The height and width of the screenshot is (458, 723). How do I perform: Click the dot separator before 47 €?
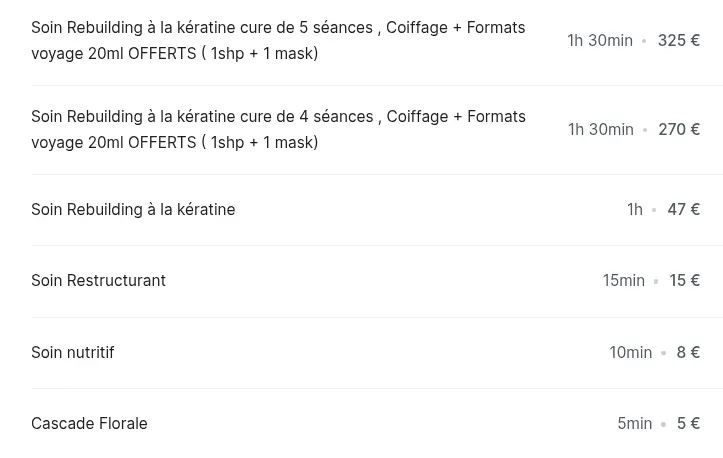coord(654,210)
